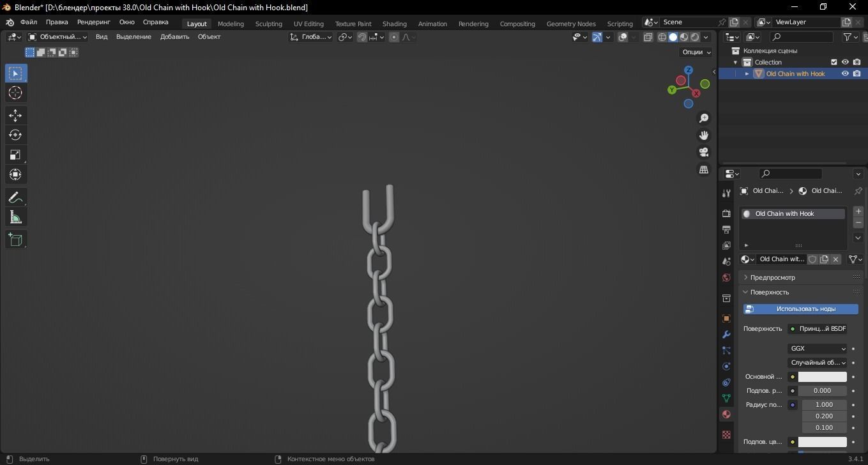Open the Modifiers properties tab
Viewport: 868px width, 465px height.
tap(726, 335)
